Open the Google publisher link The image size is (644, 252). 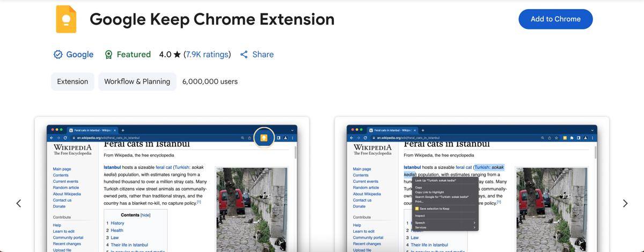click(x=74, y=54)
